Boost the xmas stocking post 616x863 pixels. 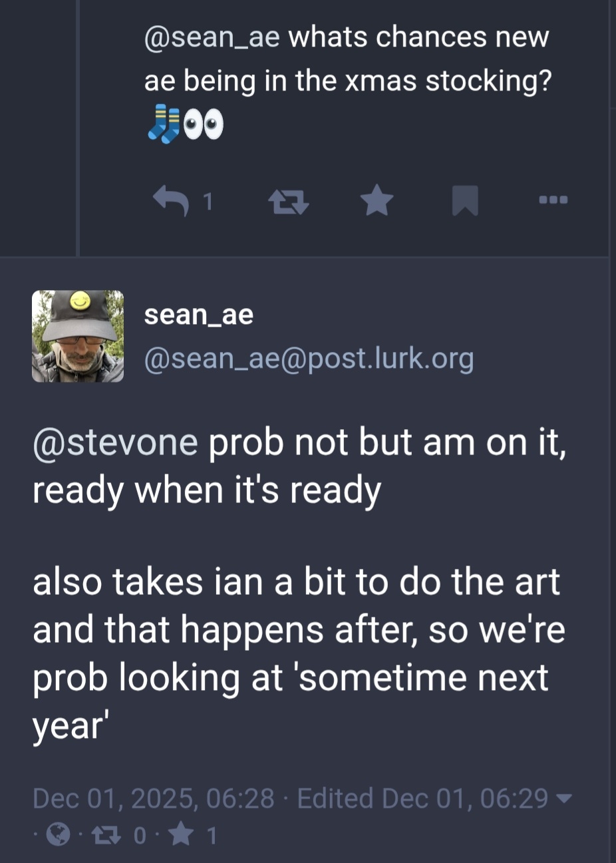click(287, 200)
